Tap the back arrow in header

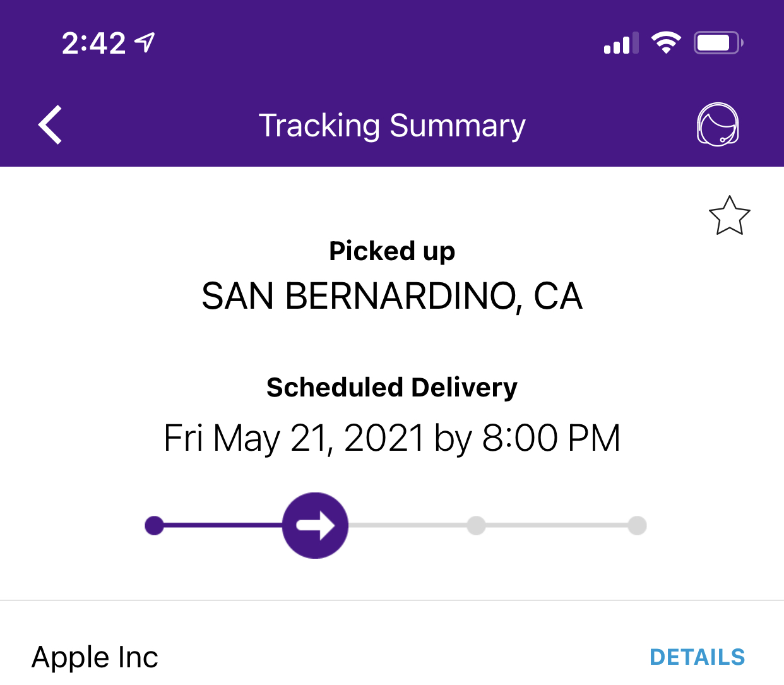point(50,125)
